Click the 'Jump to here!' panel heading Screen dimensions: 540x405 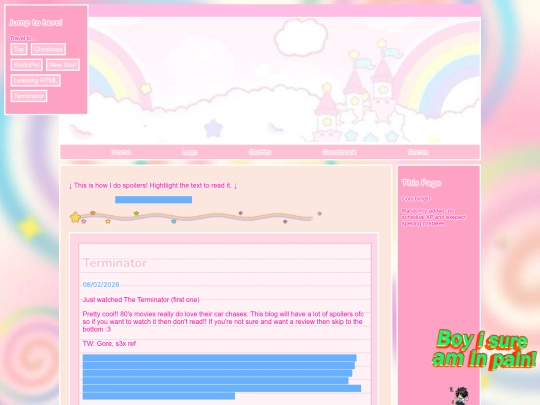(36, 23)
